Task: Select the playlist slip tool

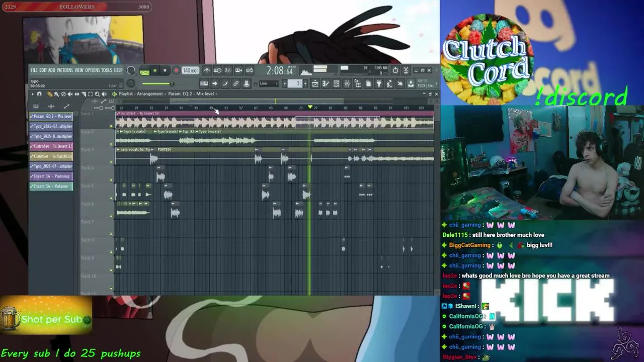Action: tap(76, 94)
